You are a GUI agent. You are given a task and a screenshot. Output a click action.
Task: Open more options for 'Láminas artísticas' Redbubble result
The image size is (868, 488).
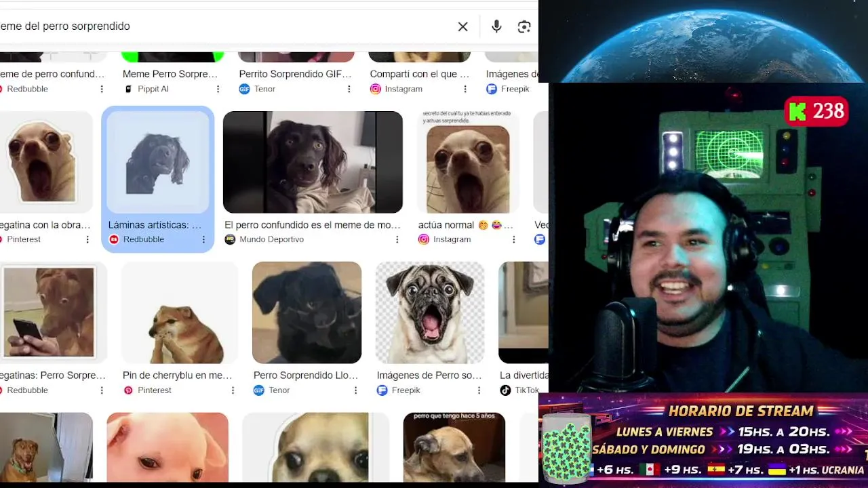203,239
